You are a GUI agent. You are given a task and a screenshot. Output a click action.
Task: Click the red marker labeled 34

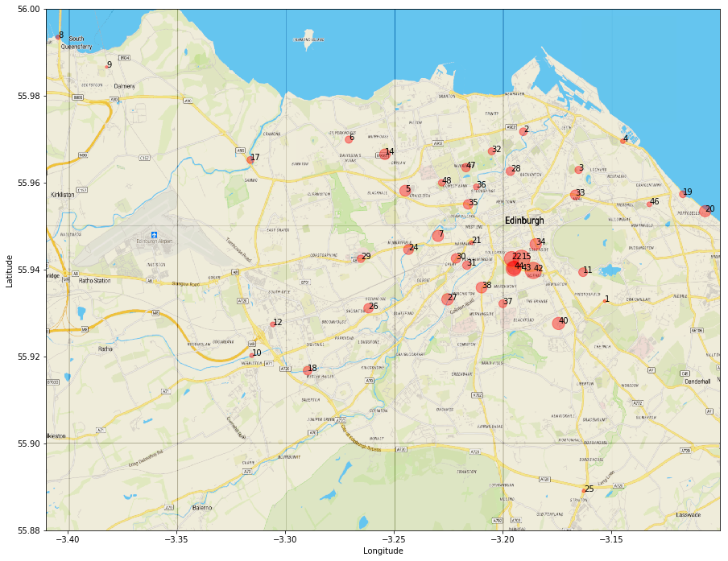535,244
